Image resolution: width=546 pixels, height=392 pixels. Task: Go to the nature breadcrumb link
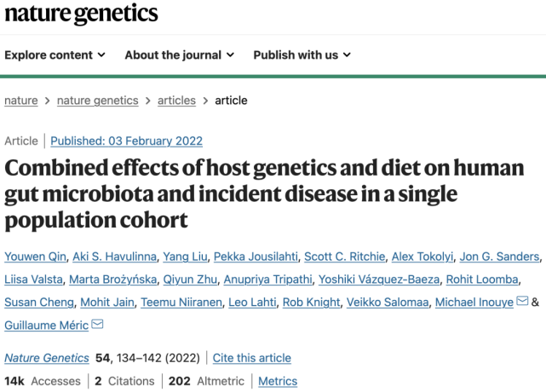click(21, 101)
